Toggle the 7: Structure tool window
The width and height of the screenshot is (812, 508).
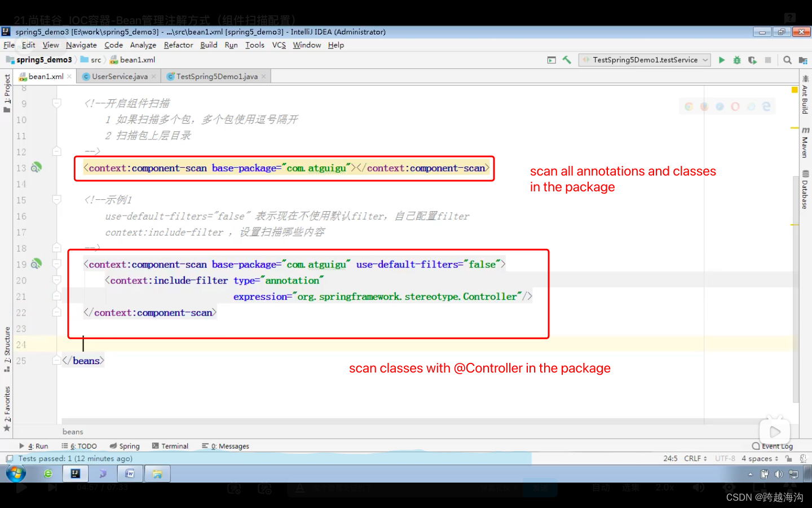[x=7, y=349]
